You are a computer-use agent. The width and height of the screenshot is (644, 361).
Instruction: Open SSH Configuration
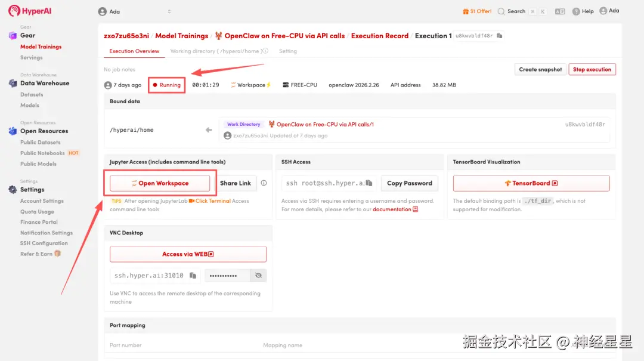coord(44,243)
